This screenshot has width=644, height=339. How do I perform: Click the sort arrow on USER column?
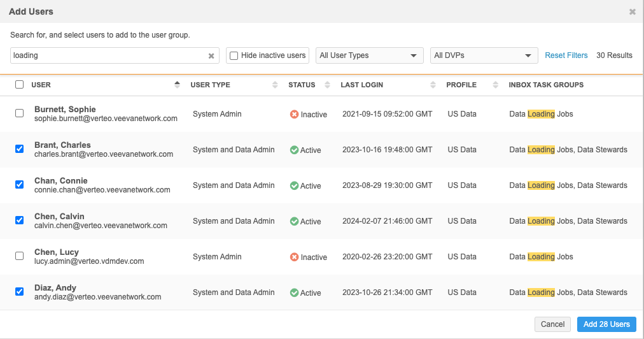(177, 85)
